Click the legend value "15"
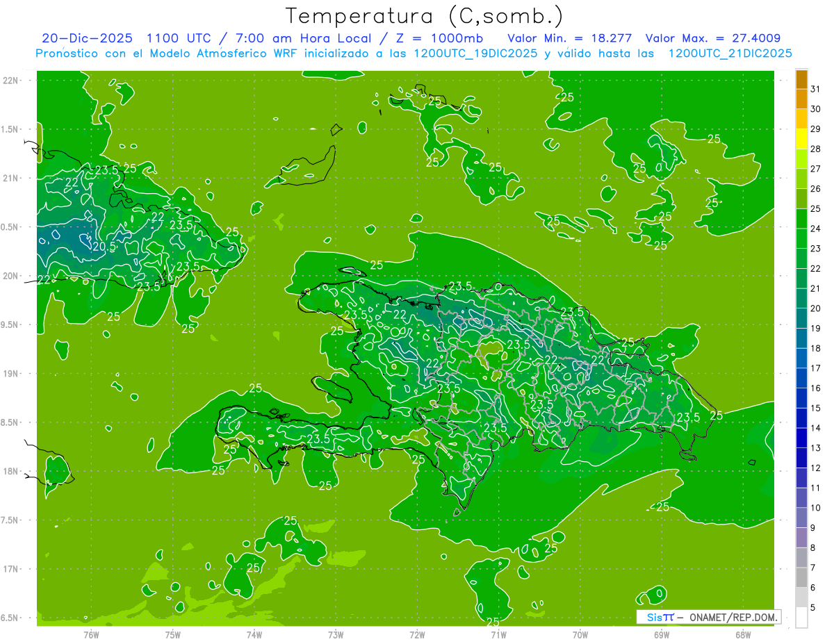The width and height of the screenshot is (834, 644). (x=816, y=408)
